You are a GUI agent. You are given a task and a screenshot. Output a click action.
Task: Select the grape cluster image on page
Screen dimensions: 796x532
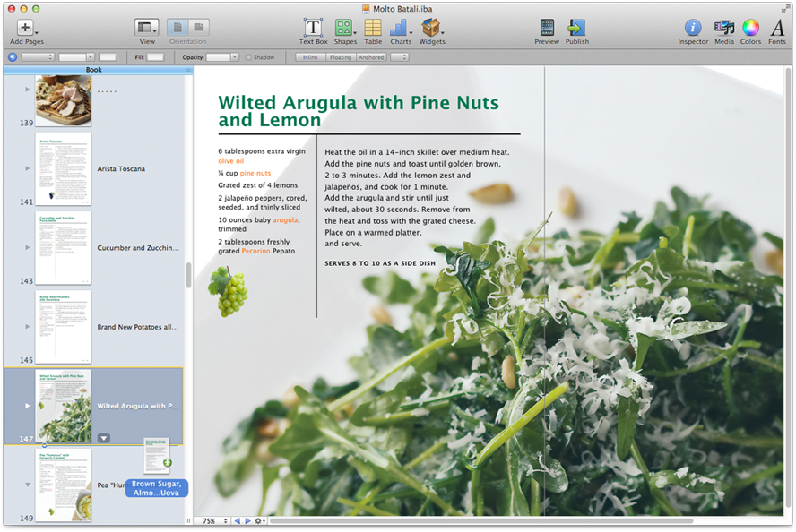[x=228, y=292]
